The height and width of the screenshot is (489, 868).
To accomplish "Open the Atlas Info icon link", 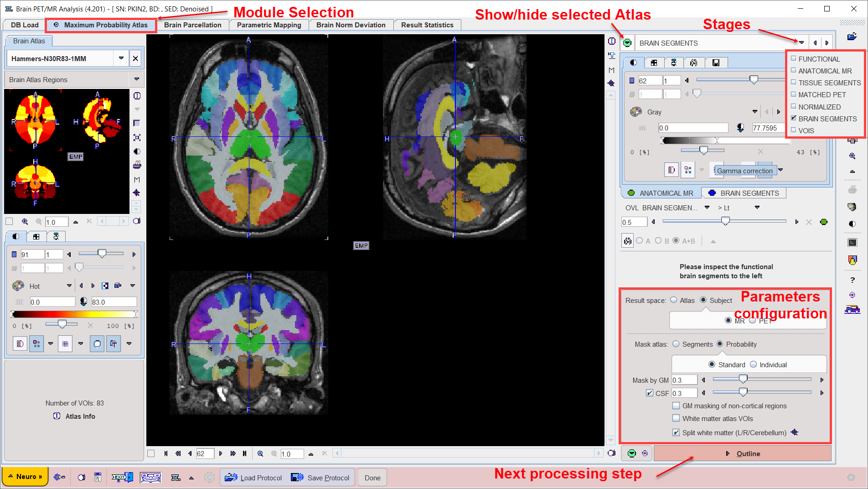I will click(x=57, y=416).
